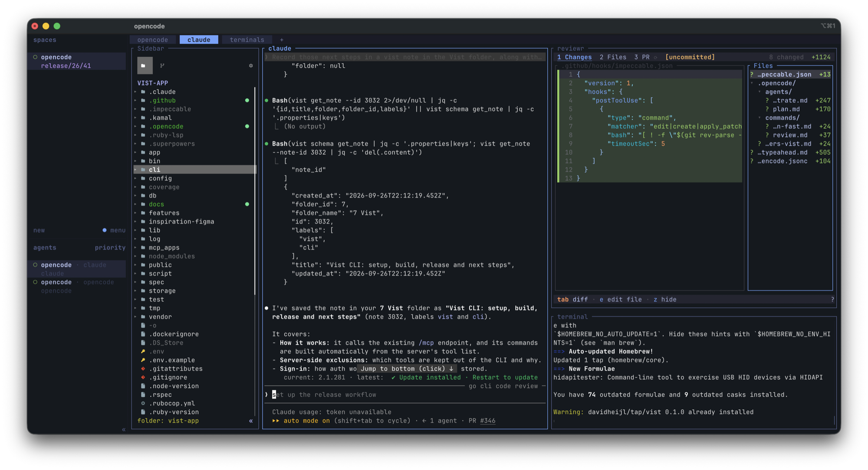
Task: Collapse the Sidebar with the « icon
Action: tap(251, 421)
